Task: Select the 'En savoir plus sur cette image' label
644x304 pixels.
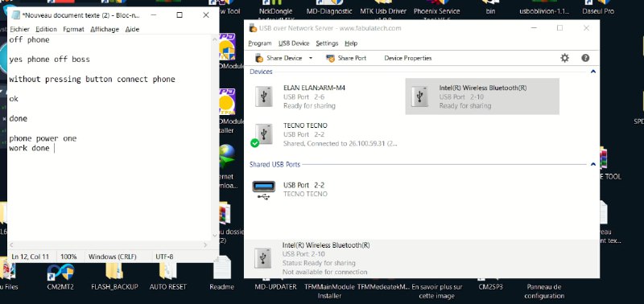Action: (x=436, y=291)
